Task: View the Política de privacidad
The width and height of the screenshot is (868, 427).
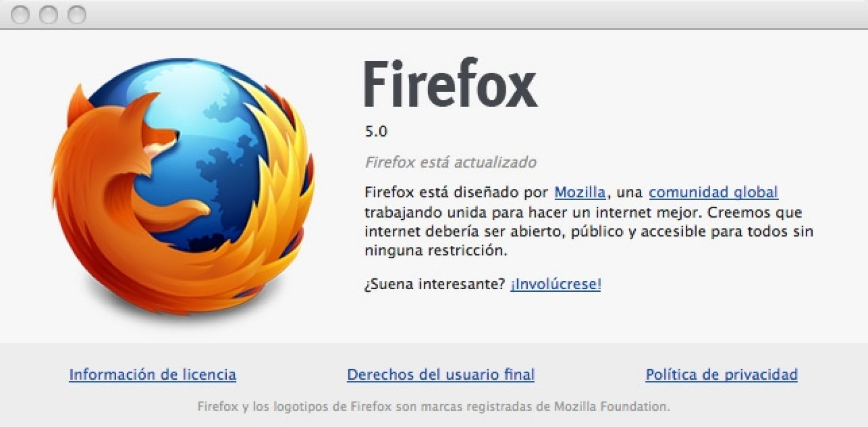Action: [x=722, y=374]
